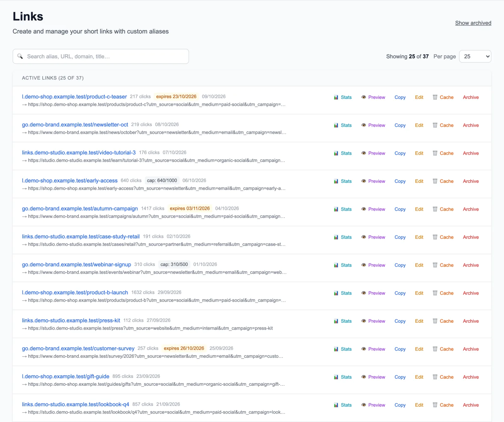Click the 'expires 26/10/2026' badge
The height and width of the screenshot is (422, 504).
[x=184, y=349]
